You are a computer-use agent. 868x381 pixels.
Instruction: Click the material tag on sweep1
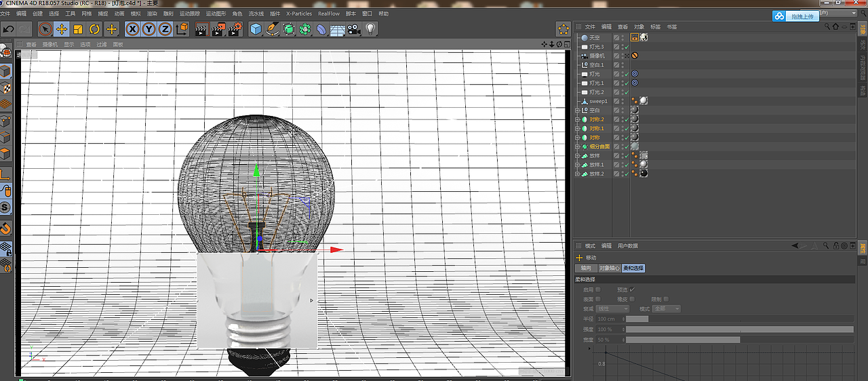[644, 101]
